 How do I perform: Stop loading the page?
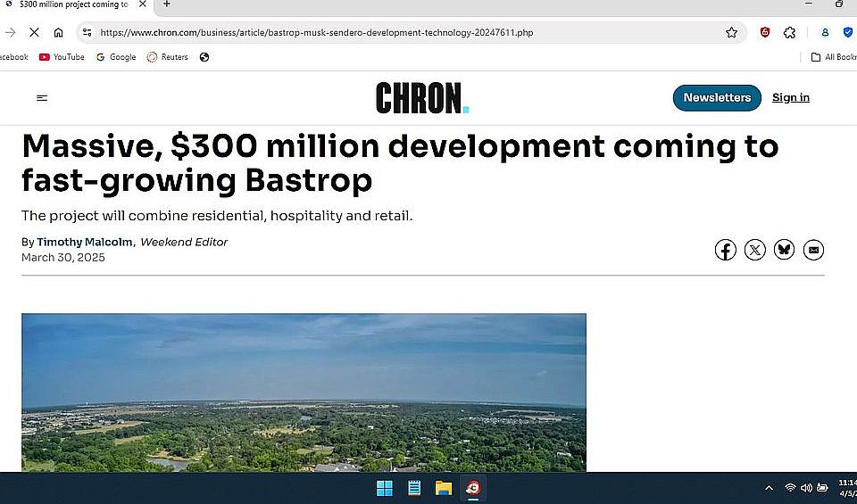34,32
